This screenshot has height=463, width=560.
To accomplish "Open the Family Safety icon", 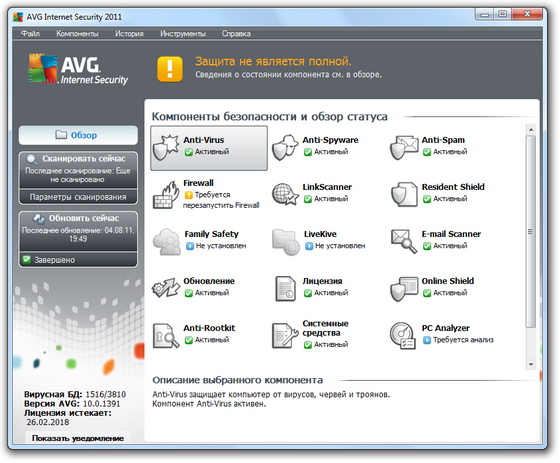I will tap(167, 242).
